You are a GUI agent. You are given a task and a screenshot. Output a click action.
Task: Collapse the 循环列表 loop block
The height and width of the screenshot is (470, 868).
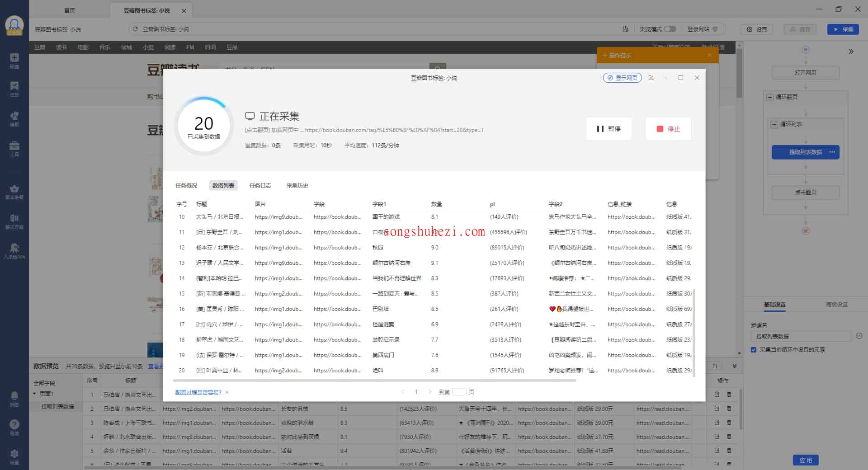click(774, 124)
